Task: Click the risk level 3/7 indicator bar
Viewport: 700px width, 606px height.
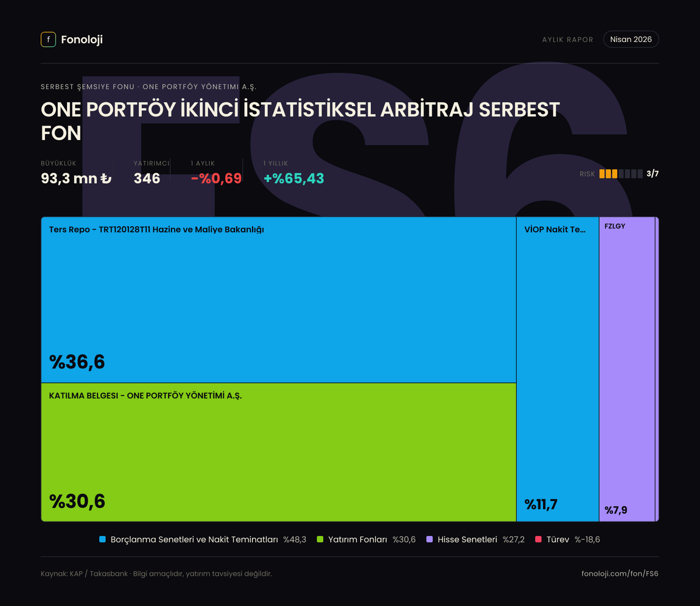Action: pyautogui.click(x=621, y=174)
